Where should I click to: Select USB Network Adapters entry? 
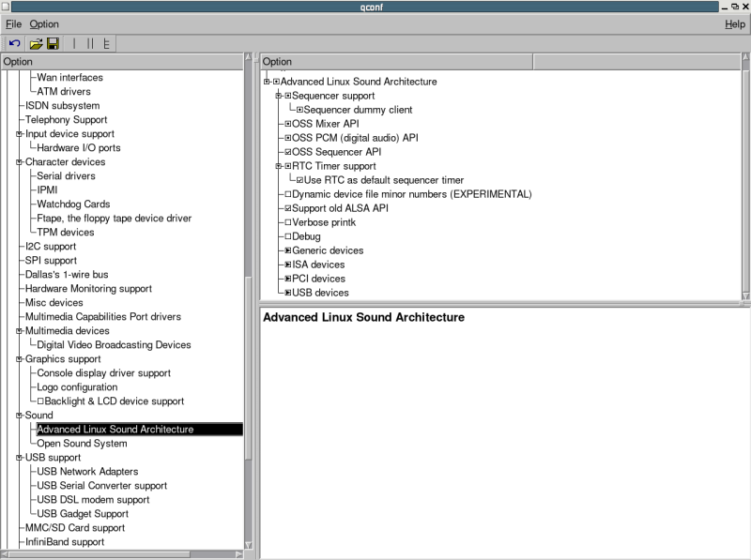click(87, 472)
